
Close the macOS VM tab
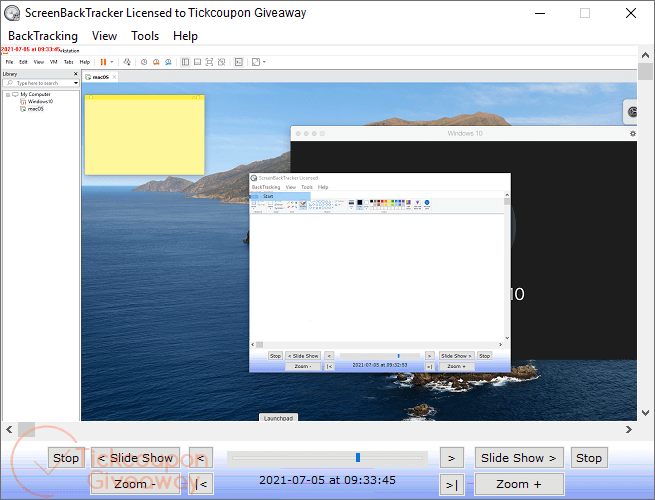[x=114, y=77]
